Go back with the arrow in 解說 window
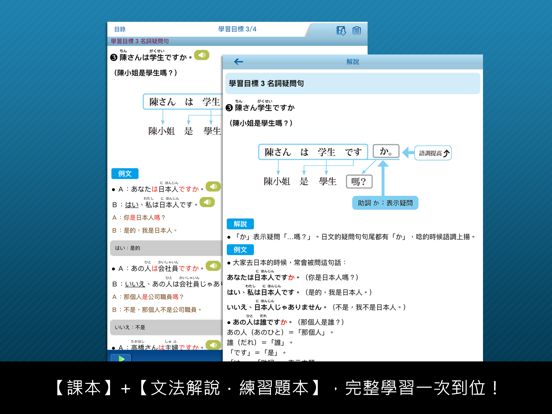 coord(238,62)
